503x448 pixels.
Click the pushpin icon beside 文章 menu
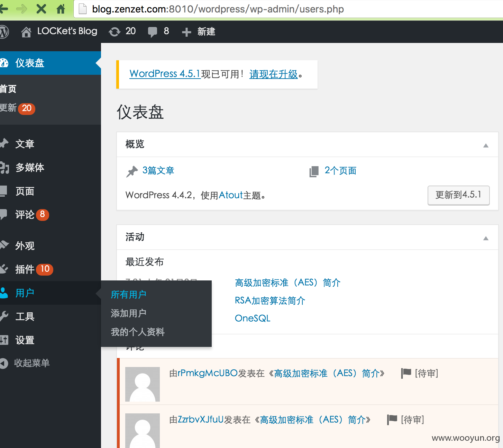click(x=4, y=143)
